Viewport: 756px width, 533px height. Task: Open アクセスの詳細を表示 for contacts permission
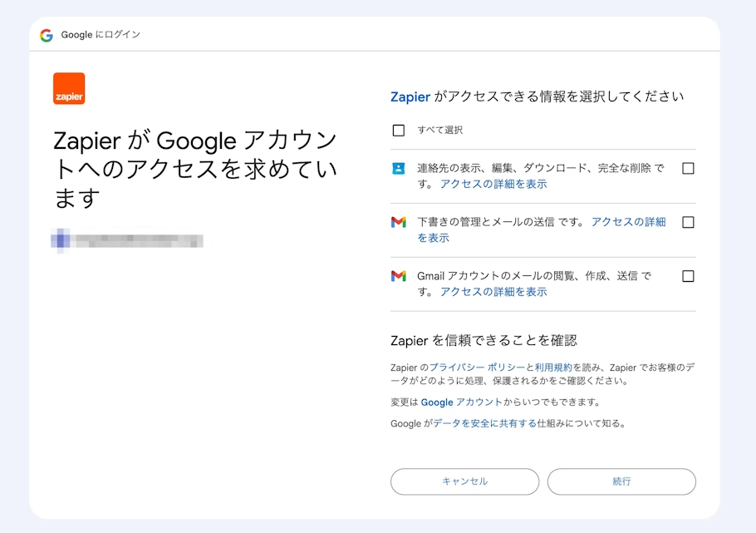(x=493, y=184)
